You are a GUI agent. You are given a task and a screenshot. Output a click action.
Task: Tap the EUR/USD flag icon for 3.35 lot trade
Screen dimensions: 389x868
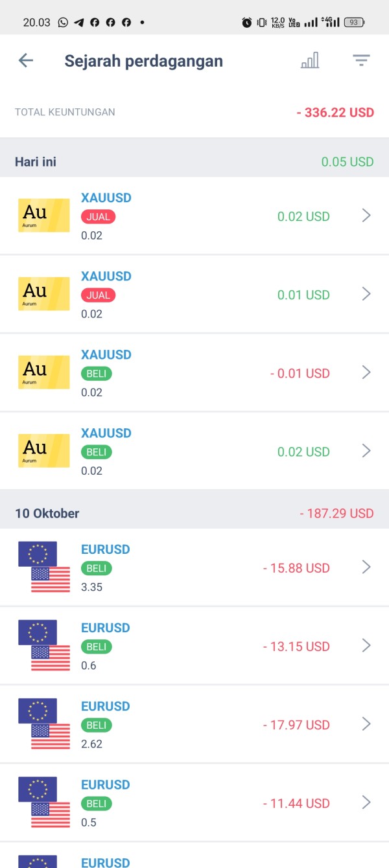click(44, 567)
